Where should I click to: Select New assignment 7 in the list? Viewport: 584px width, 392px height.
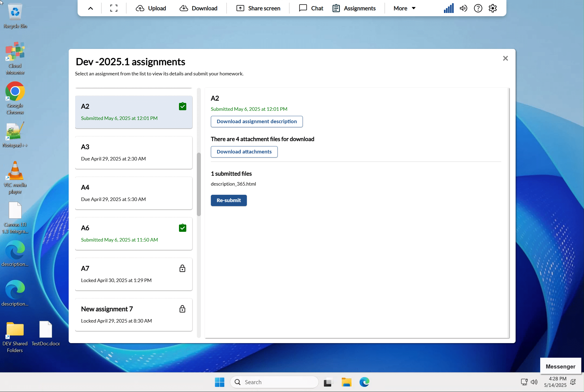134,314
